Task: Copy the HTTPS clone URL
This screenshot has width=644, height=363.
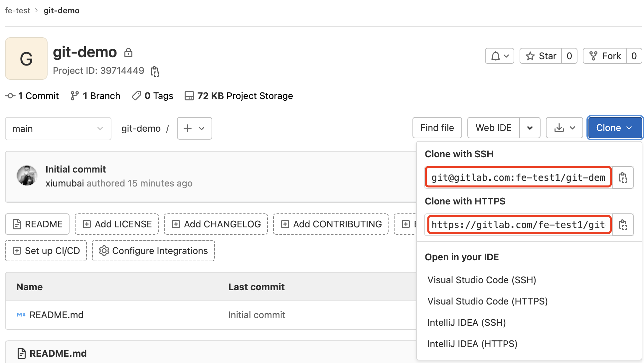Action: click(623, 225)
